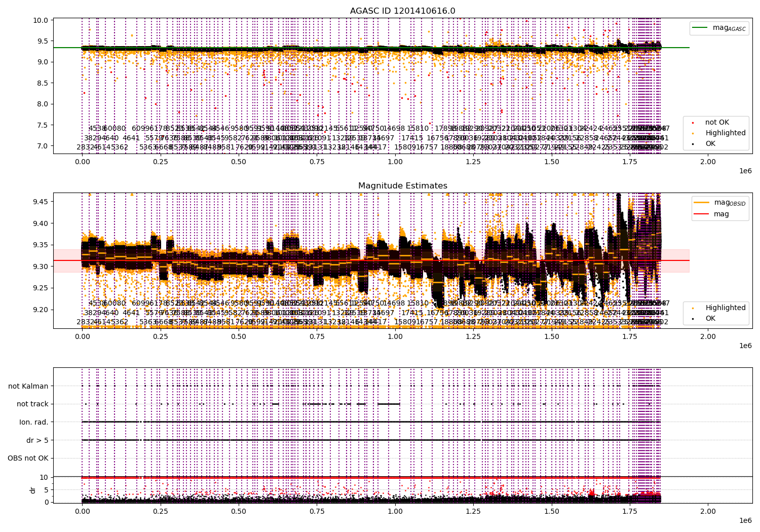
Task: Click the "9.45" y-axis tick label
Action: (x=42, y=202)
